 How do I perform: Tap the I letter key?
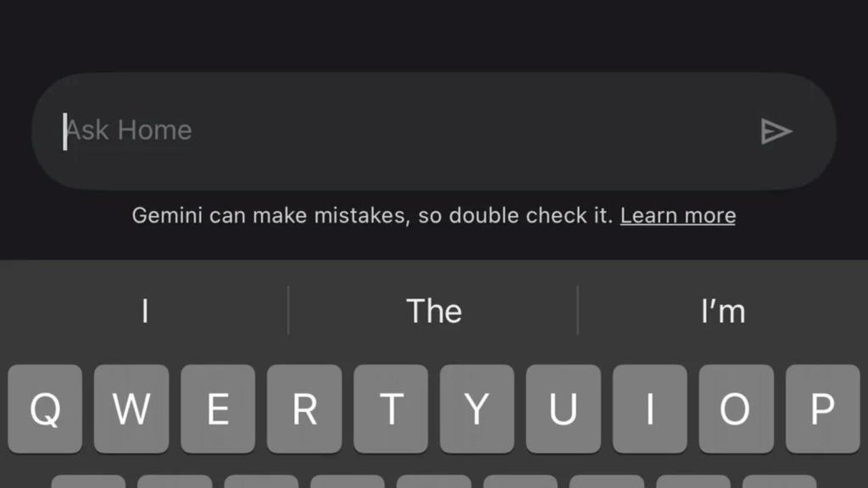pyautogui.click(x=650, y=409)
